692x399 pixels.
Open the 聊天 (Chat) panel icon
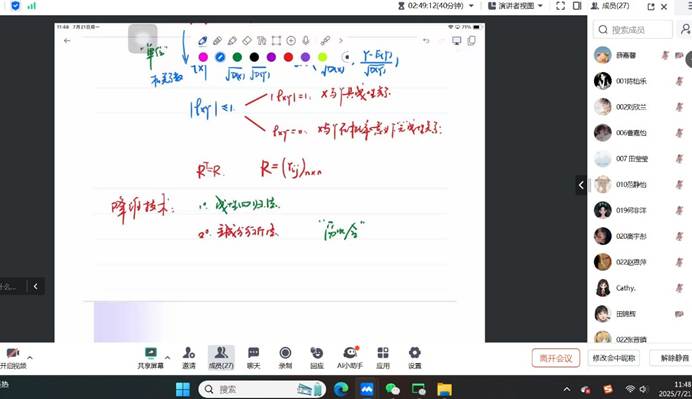pyautogui.click(x=253, y=357)
